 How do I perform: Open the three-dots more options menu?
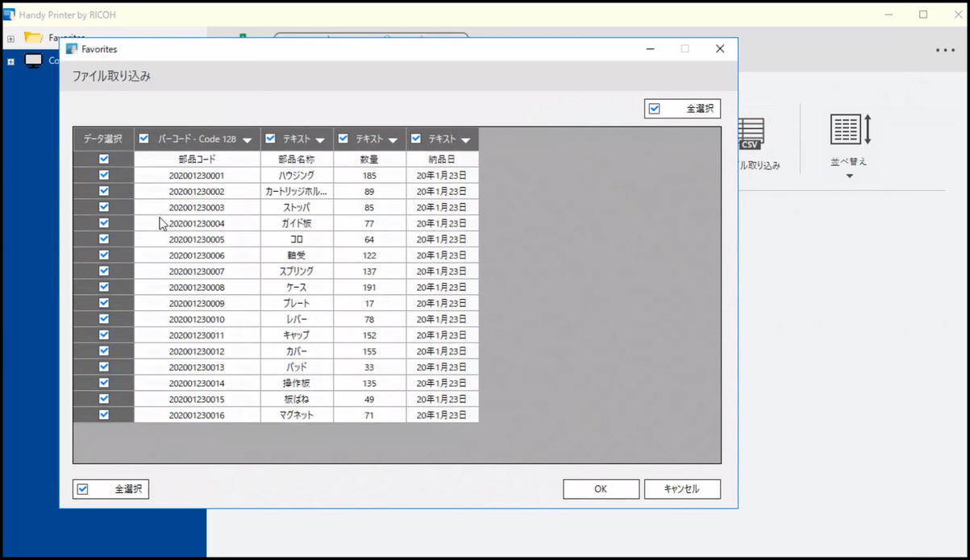(x=945, y=50)
